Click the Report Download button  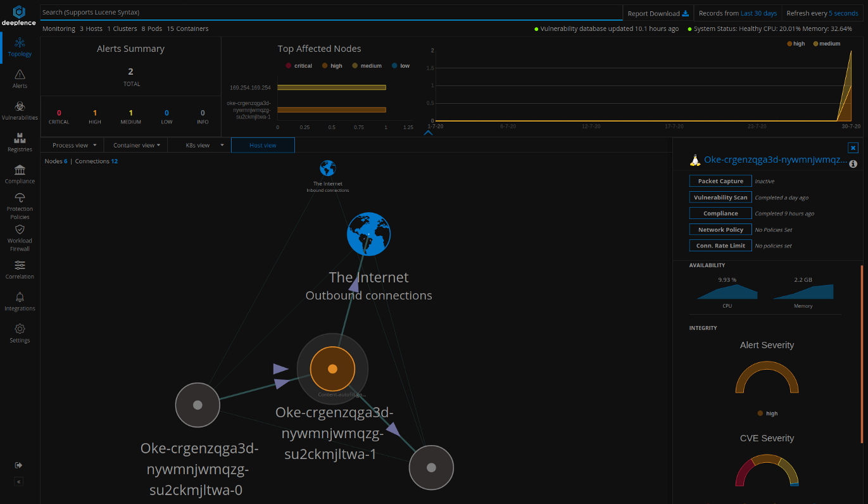point(657,13)
